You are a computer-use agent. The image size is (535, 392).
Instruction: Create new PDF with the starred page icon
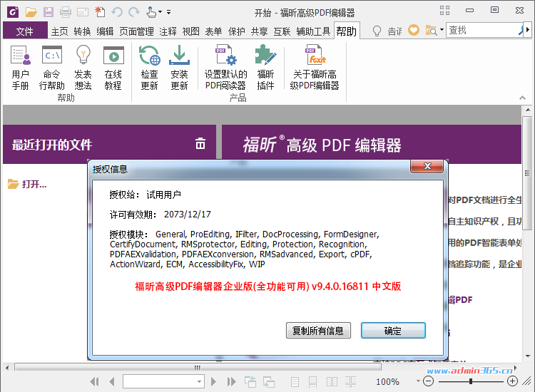(x=100, y=12)
